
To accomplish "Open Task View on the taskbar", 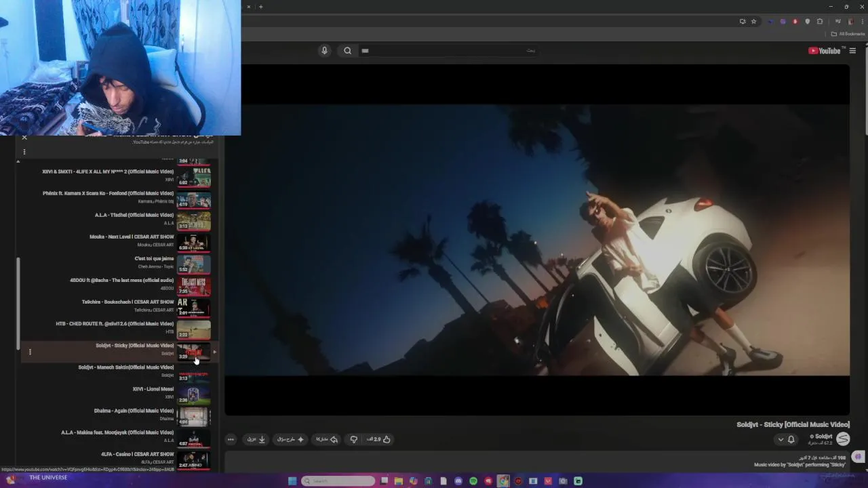I will point(384,481).
